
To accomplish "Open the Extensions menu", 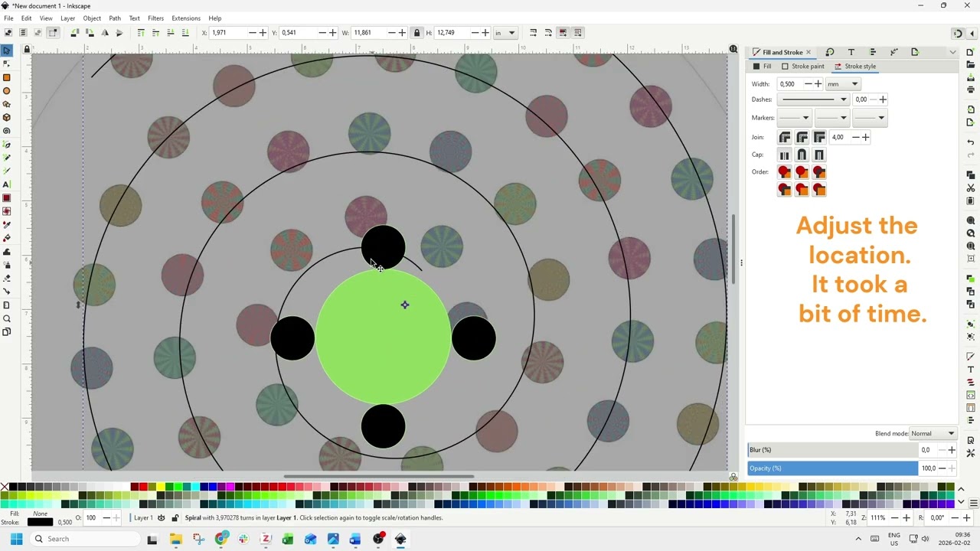I will click(186, 18).
